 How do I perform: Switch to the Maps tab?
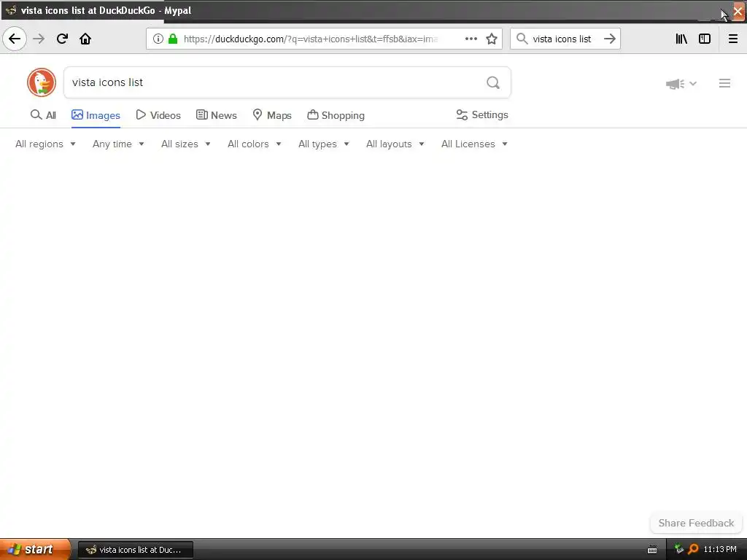272,115
